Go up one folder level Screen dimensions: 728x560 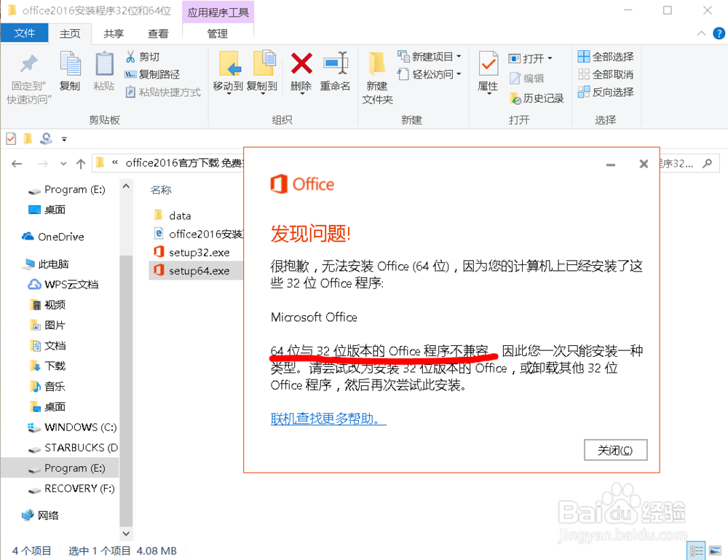click(81, 163)
